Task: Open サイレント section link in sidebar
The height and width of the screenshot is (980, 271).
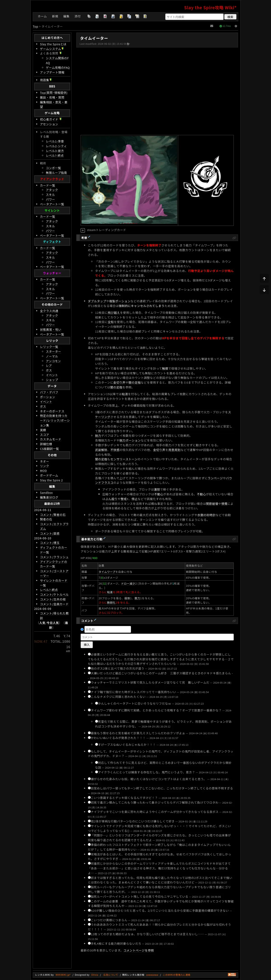Action: (52, 210)
